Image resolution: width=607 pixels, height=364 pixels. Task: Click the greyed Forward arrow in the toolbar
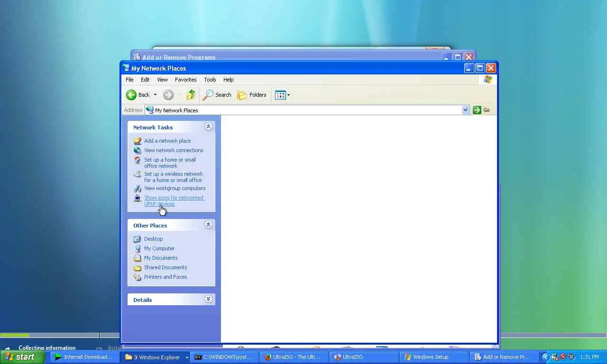coord(168,95)
